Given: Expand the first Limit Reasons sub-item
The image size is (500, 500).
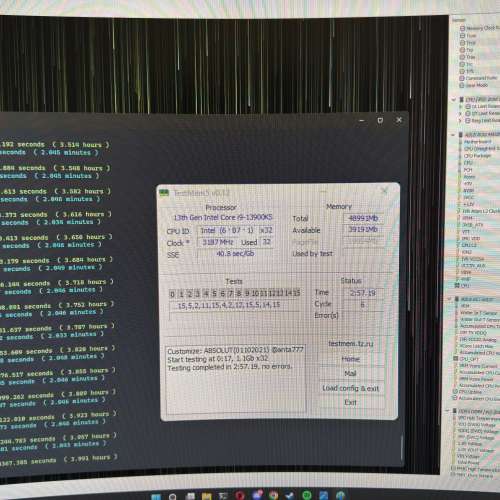Looking at the screenshot, I should pyautogui.click(x=461, y=107).
